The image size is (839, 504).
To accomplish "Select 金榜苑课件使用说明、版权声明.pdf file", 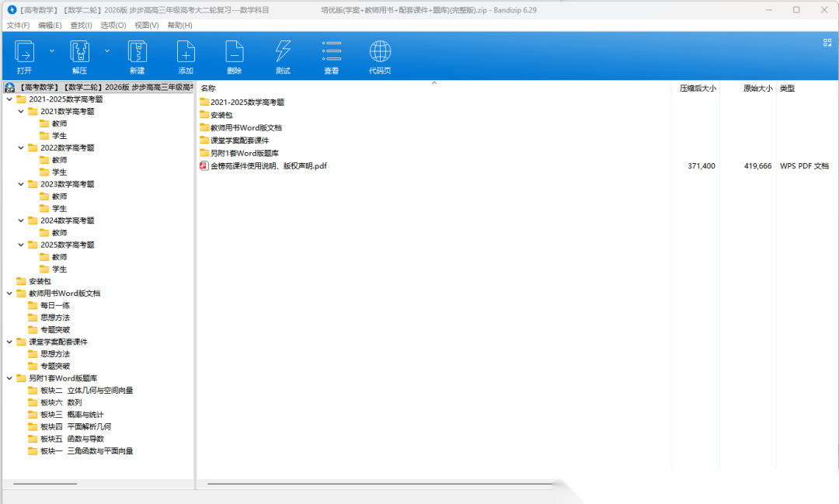I will 268,165.
